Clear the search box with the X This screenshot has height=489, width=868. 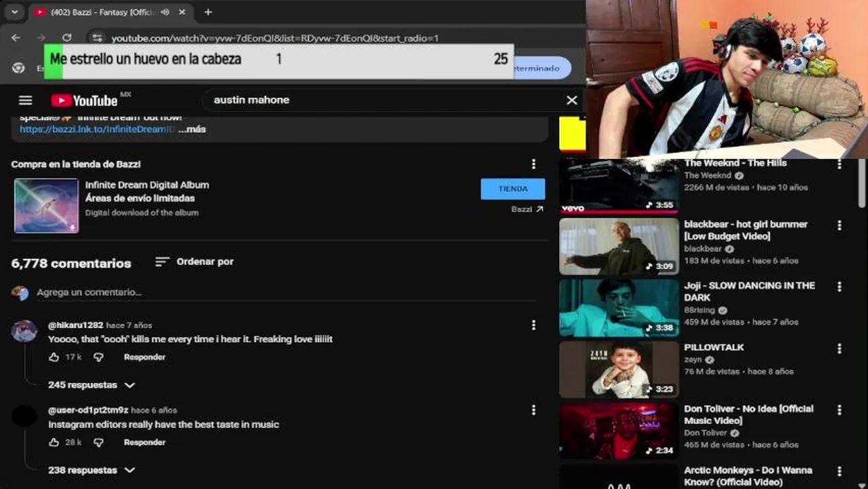572,101
